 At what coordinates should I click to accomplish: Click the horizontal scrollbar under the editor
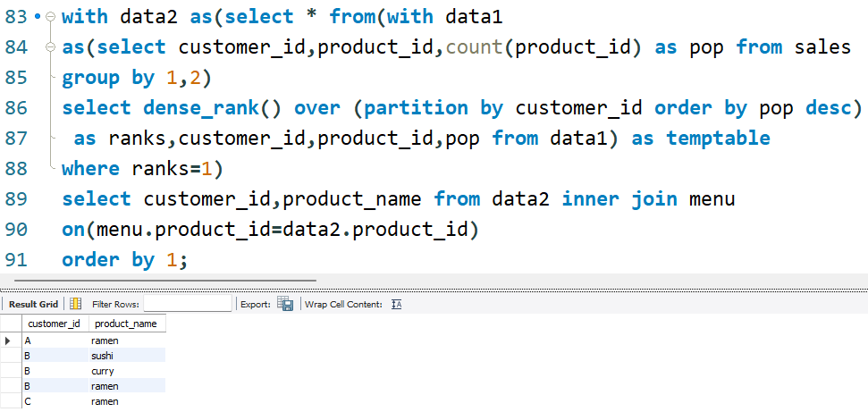(165, 281)
